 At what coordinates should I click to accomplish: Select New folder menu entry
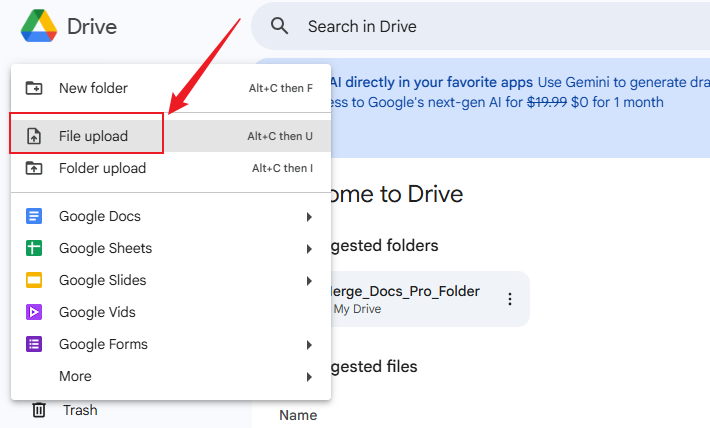171,88
